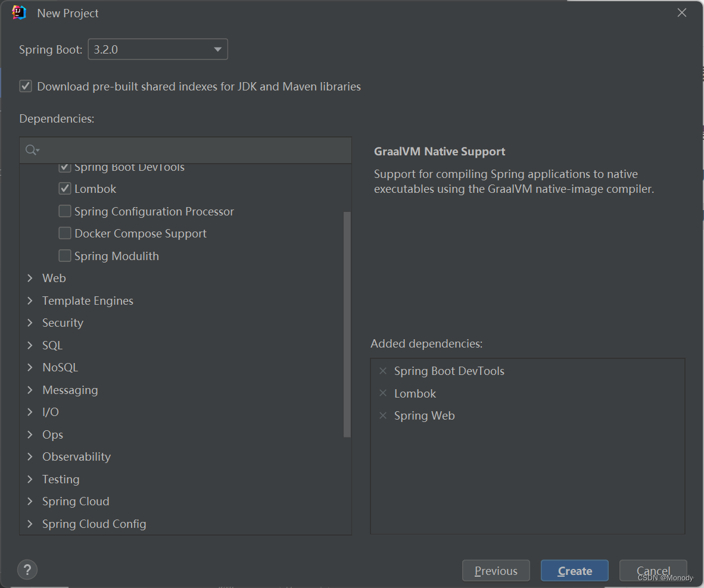This screenshot has height=588, width=704.
Task: Expand the I/O category
Action: point(30,412)
